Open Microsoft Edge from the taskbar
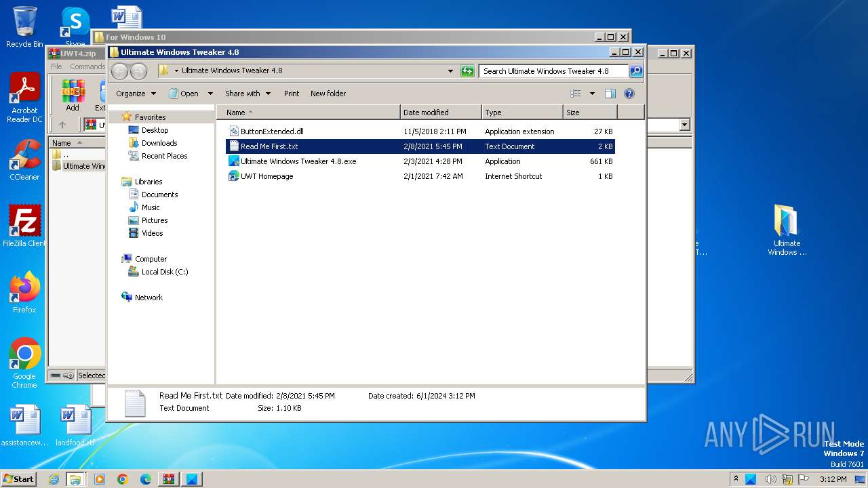The width and height of the screenshot is (868, 488). (x=146, y=479)
